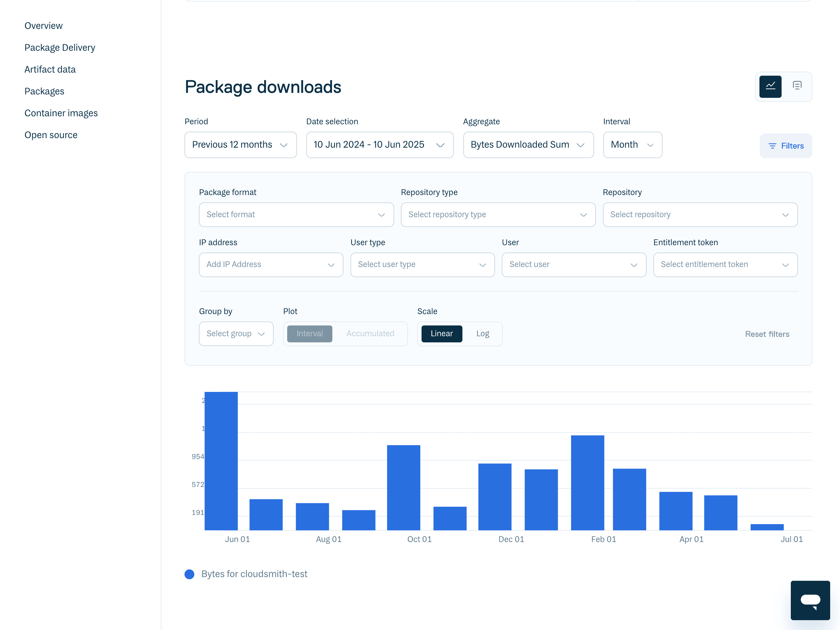The height and width of the screenshot is (630, 840).
Task: Open the repository type selector
Action: point(498,215)
